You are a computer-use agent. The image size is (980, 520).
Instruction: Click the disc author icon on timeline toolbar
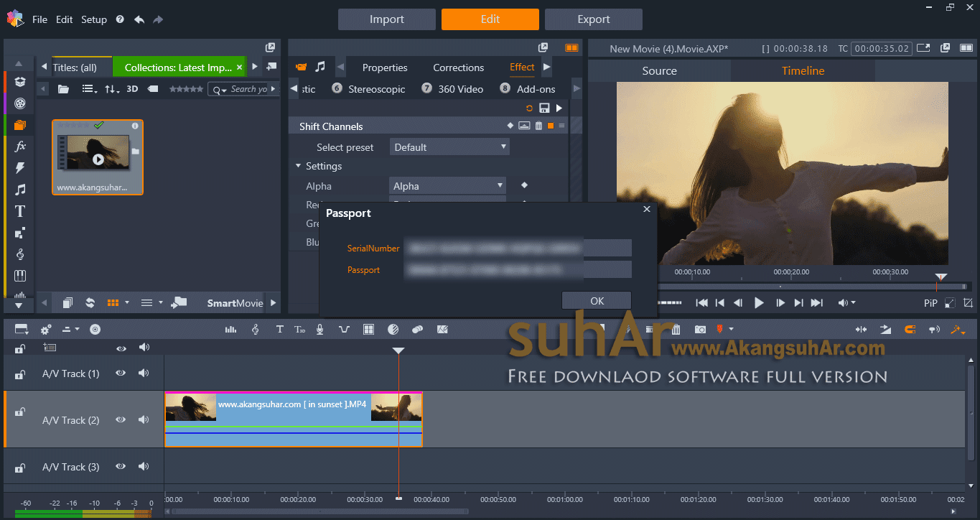pos(95,330)
